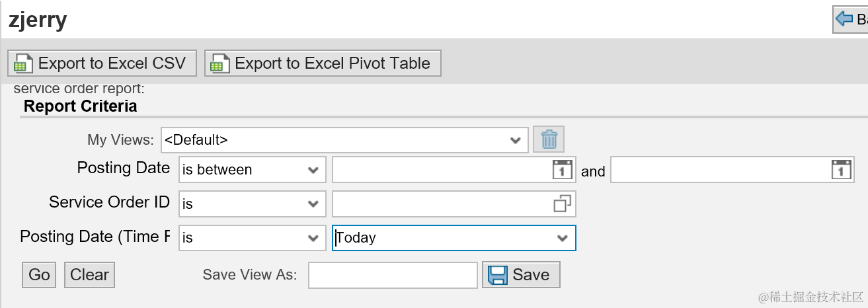Screen dimensions: 868x308
Task: Open calendar for Posting Date end
Action: pyautogui.click(x=840, y=170)
